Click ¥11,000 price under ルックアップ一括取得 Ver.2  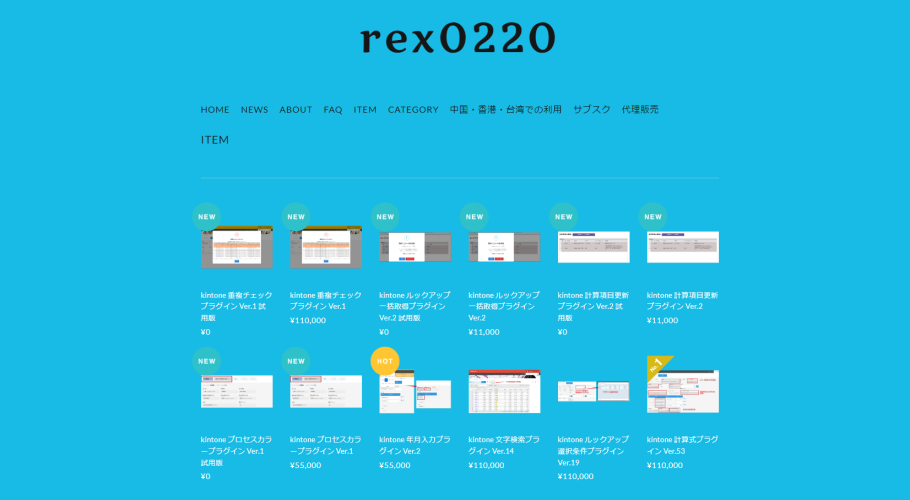tap(484, 332)
